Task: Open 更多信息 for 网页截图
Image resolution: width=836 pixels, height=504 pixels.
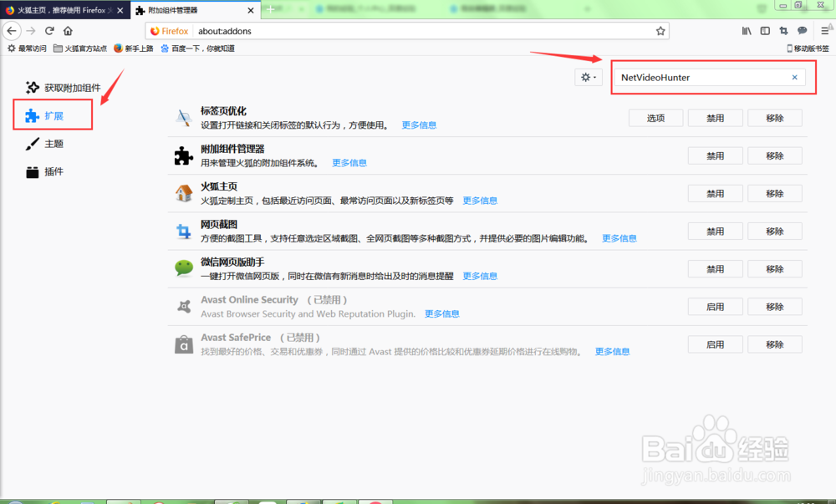Action: click(x=619, y=239)
